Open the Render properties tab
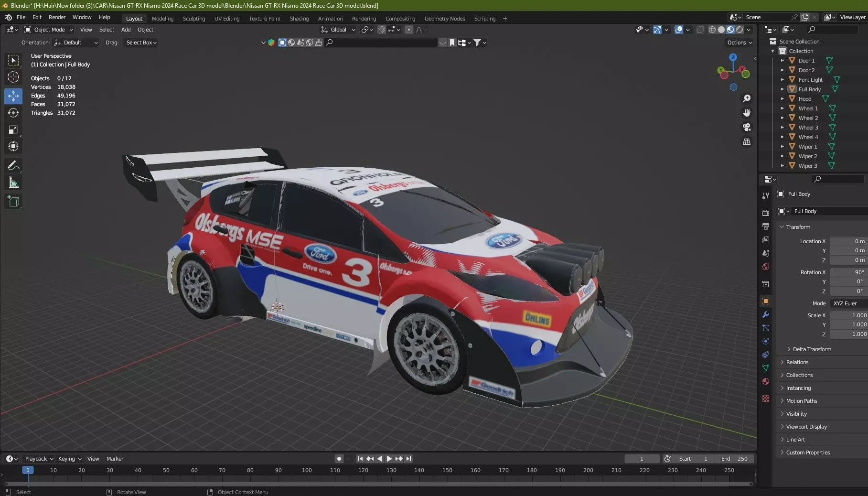 (766, 213)
